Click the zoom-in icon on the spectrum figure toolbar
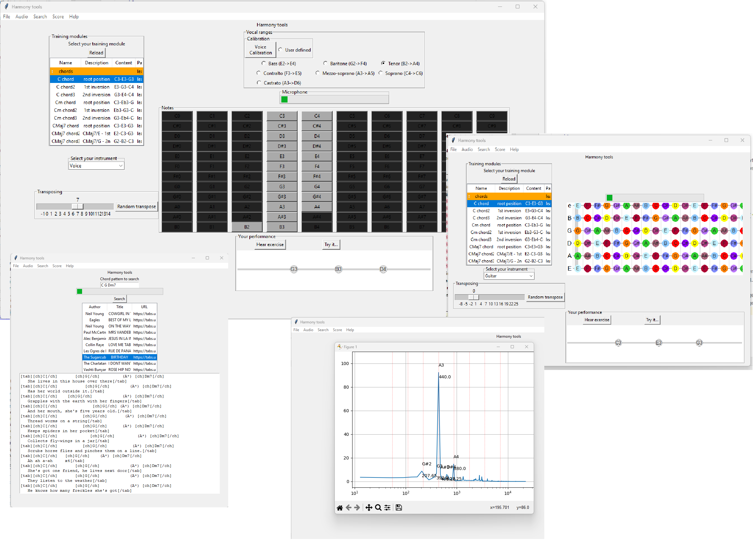 click(x=378, y=507)
